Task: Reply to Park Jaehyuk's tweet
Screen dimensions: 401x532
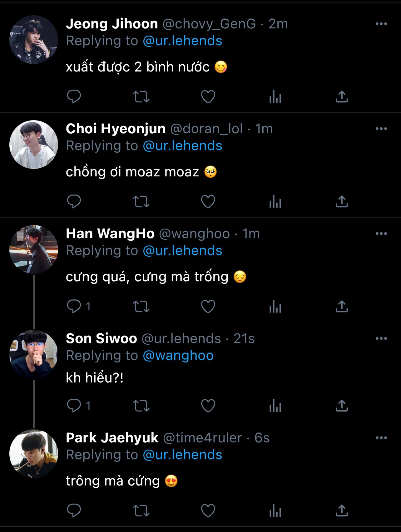Action: coord(74,510)
